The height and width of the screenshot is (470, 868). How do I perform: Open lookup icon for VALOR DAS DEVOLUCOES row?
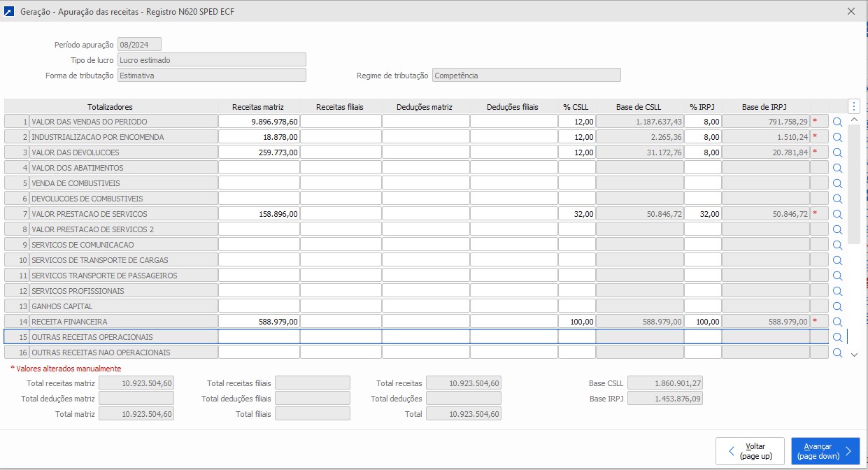[837, 152]
